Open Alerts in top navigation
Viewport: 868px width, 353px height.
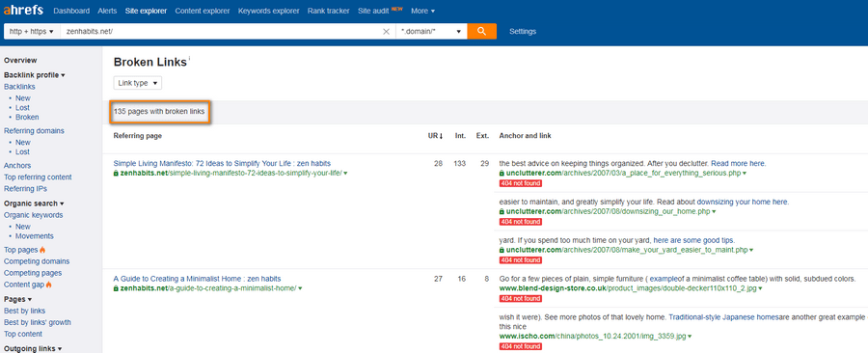(107, 11)
